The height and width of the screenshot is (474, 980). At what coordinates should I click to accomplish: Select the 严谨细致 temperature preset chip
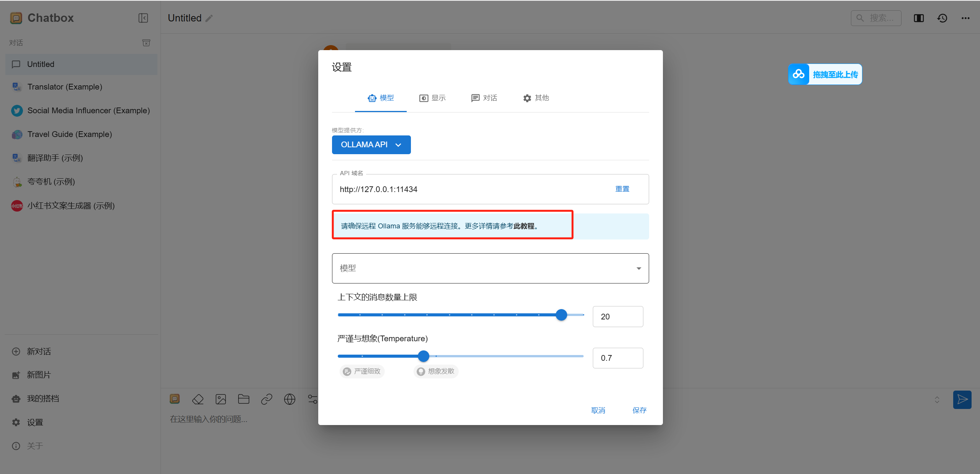point(362,371)
